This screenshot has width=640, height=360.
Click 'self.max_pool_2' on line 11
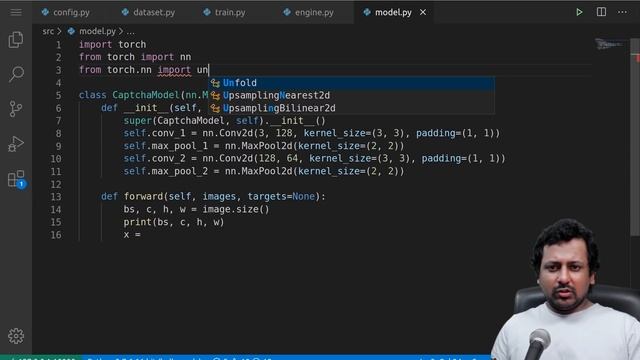point(166,171)
